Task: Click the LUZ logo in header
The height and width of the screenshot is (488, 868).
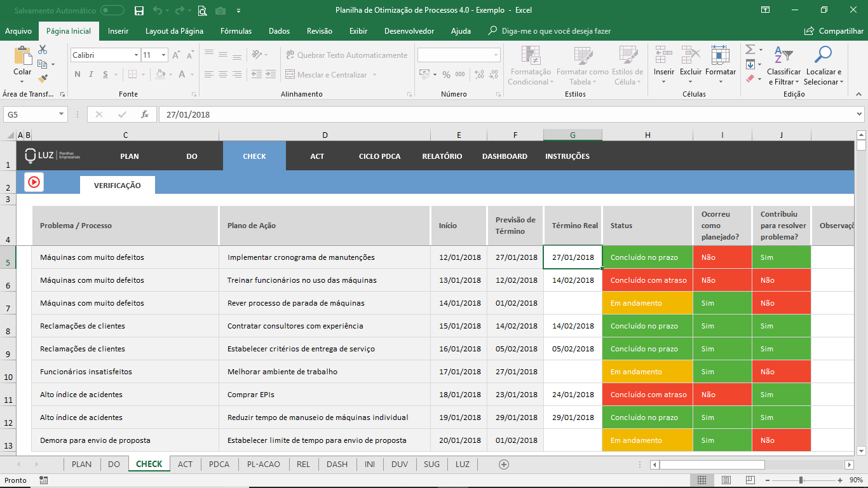Action: (x=52, y=156)
